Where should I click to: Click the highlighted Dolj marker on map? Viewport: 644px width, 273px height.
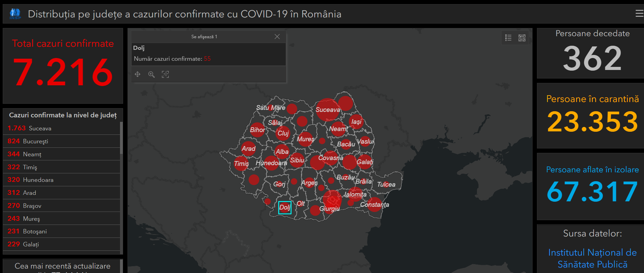click(x=285, y=207)
